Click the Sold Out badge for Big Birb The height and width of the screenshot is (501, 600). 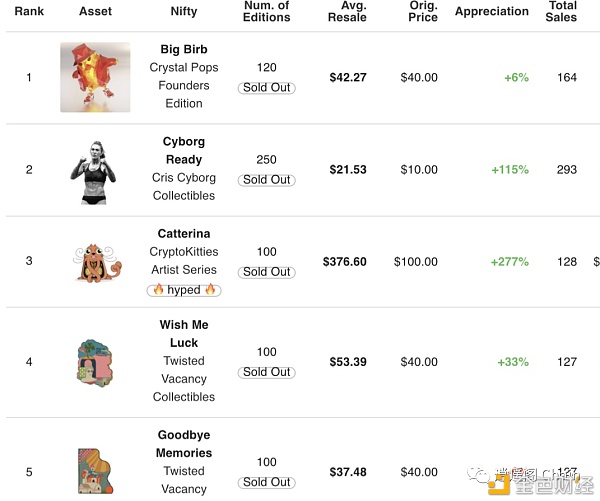[266, 88]
